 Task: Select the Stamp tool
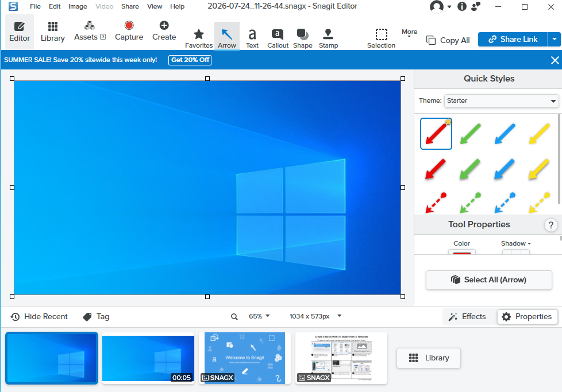(328, 38)
